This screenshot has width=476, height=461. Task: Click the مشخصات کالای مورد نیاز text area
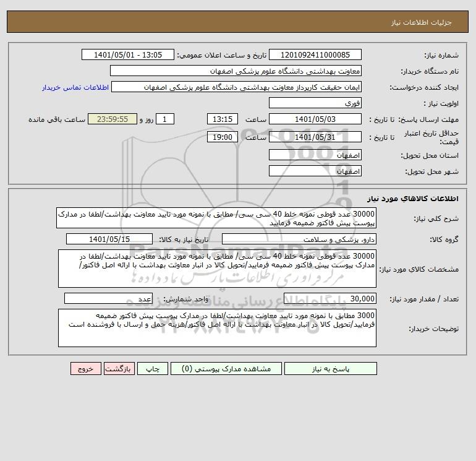217,269
